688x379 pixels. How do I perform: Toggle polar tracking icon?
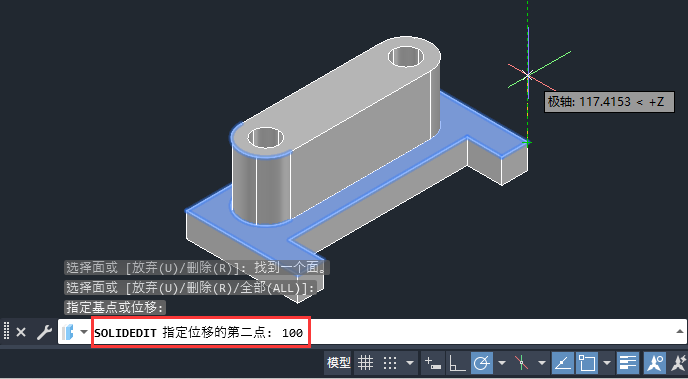tap(482, 363)
